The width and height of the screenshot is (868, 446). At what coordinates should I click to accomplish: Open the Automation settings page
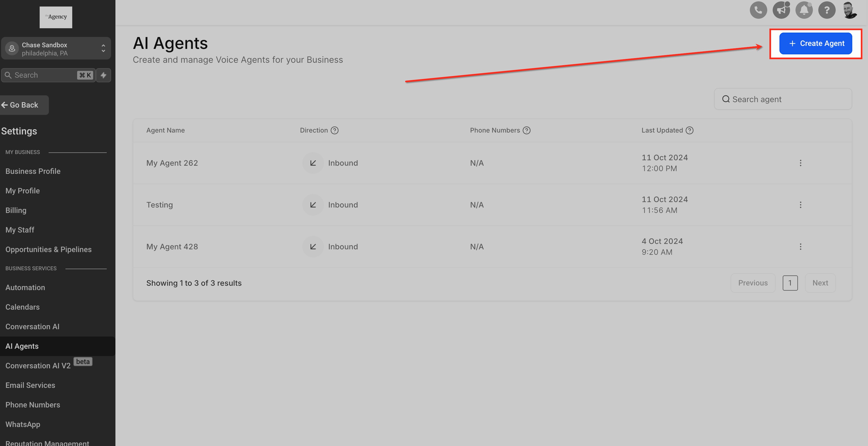coord(25,288)
